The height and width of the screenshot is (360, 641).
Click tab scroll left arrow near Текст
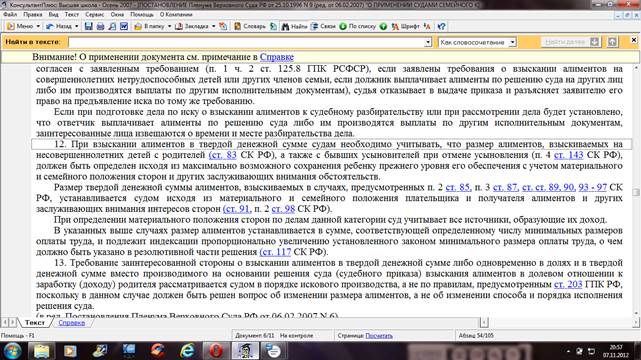click(x=4, y=323)
